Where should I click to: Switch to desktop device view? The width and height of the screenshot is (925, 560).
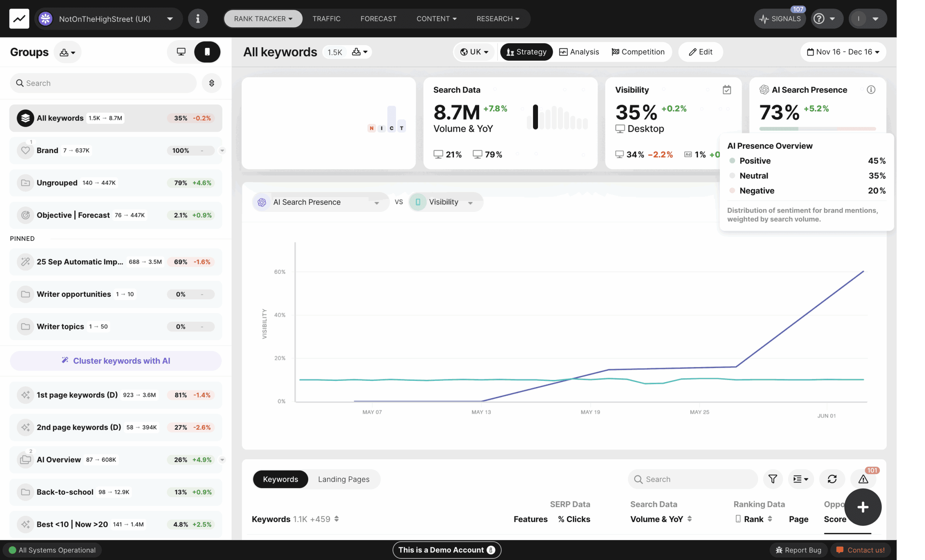(x=181, y=52)
